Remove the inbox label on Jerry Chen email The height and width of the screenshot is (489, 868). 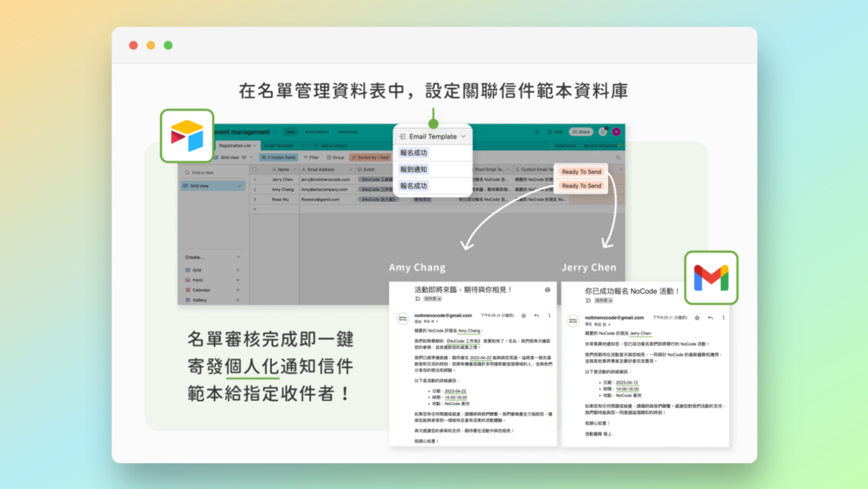[x=610, y=301]
